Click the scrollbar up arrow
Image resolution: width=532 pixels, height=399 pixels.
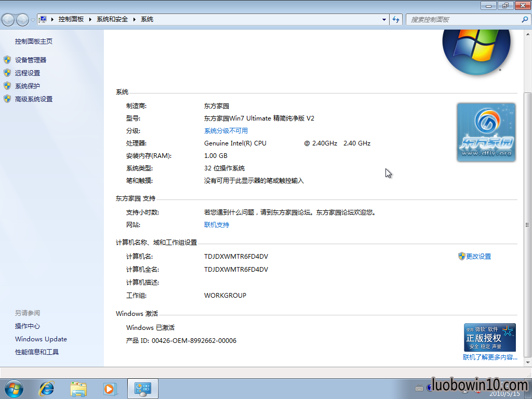[x=528, y=34]
